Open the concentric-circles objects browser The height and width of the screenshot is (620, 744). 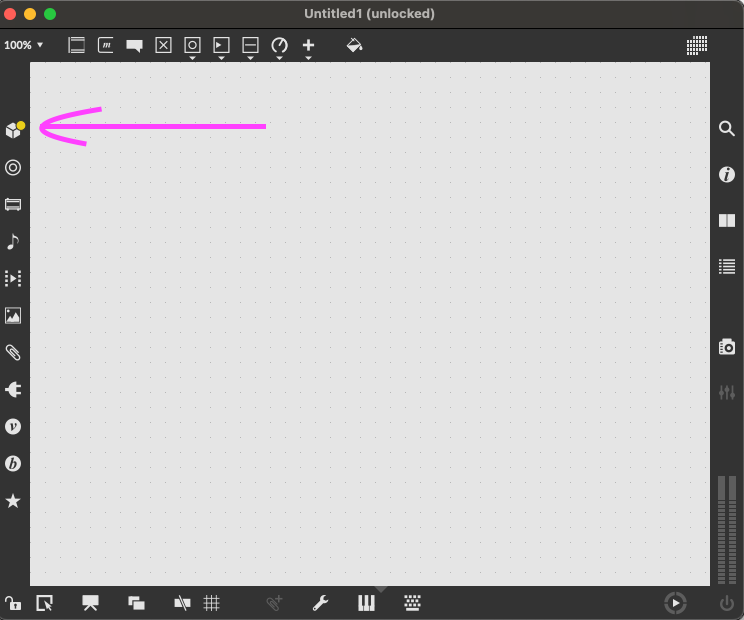click(13, 167)
